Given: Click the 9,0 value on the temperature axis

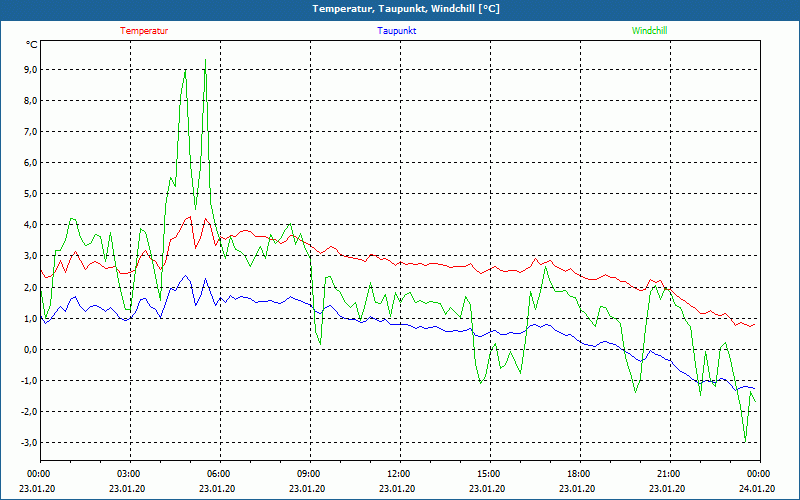Looking at the screenshot, I should [x=30, y=69].
